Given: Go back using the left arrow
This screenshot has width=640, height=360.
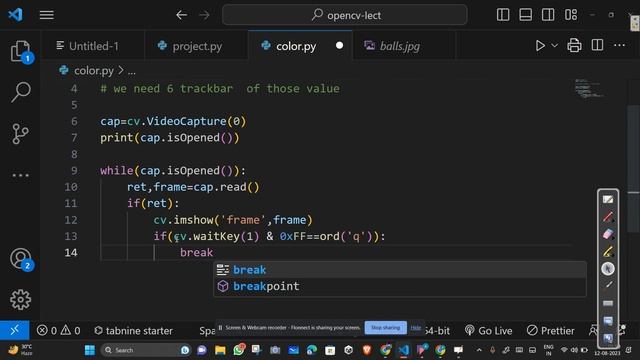Looking at the screenshot, I should point(182,15).
